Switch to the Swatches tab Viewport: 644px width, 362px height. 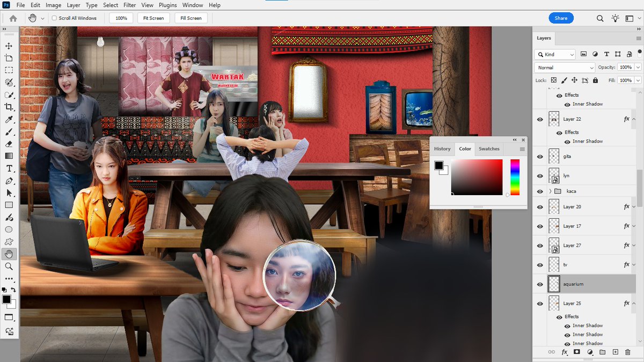489,149
